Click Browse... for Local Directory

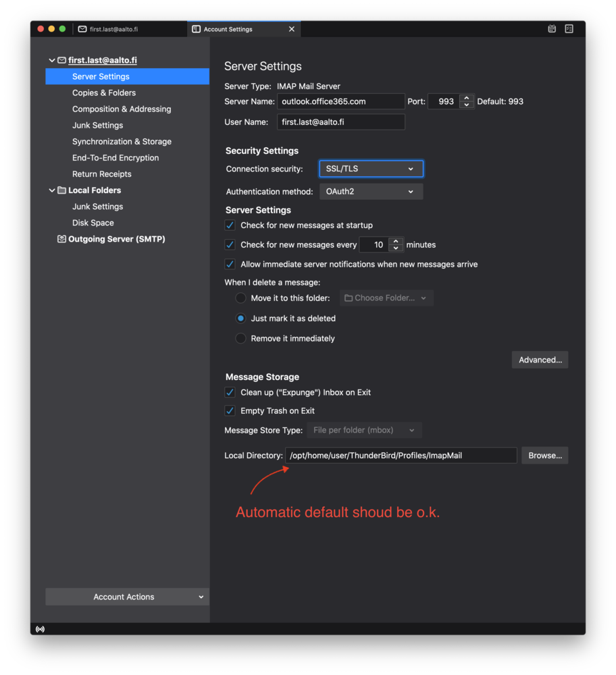[544, 456]
